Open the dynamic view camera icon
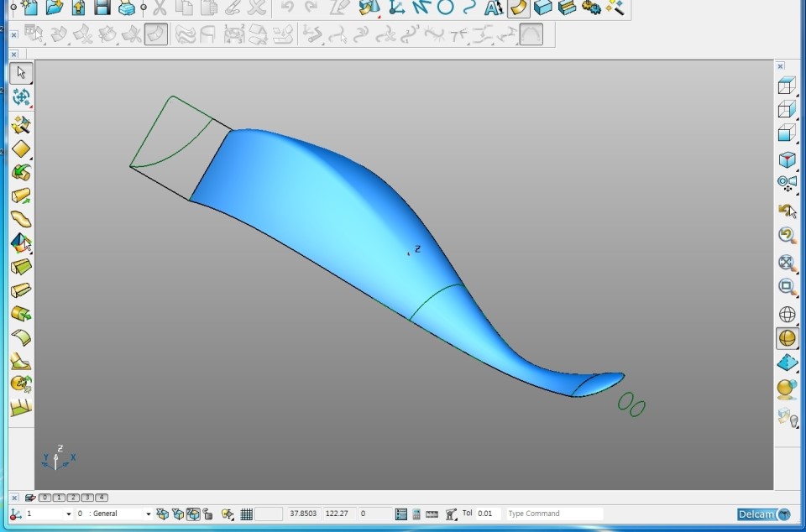The image size is (806, 532). [x=787, y=182]
